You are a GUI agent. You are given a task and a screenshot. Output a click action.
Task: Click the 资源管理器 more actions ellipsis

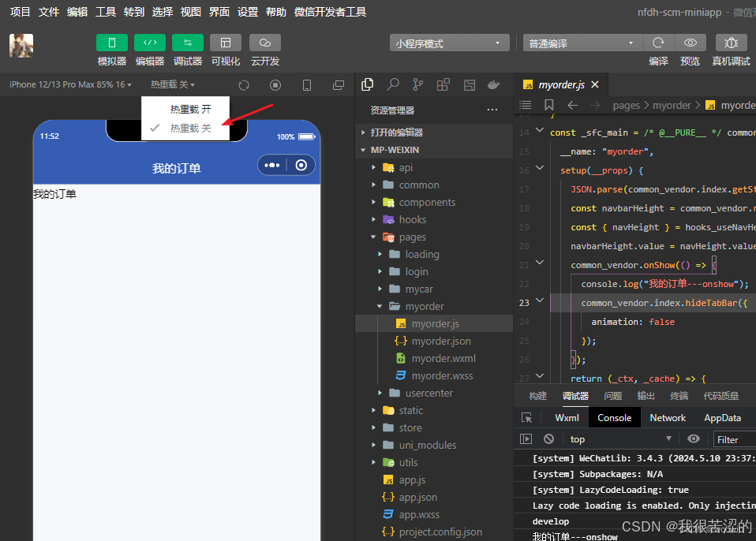[x=492, y=110]
